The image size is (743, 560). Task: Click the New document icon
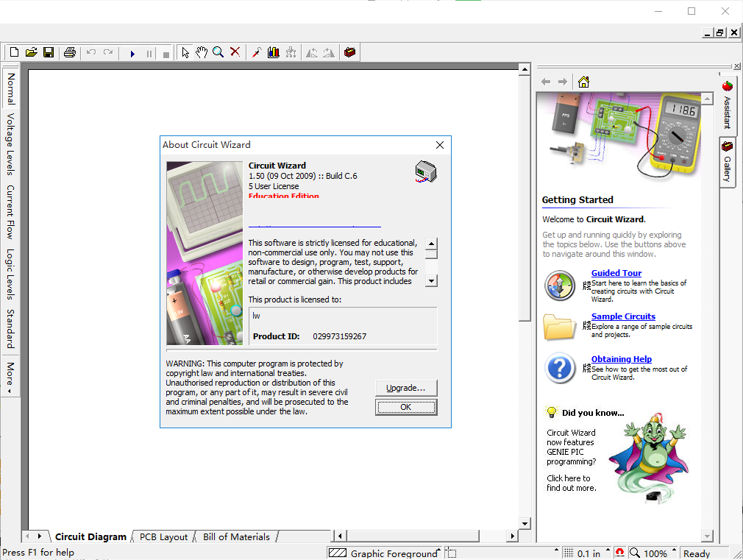click(x=14, y=52)
